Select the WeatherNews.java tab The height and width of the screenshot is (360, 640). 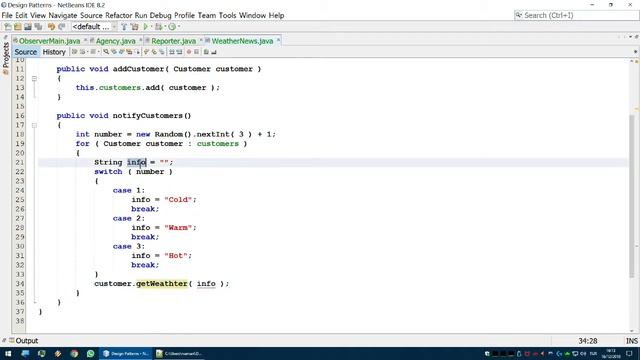(x=242, y=41)
